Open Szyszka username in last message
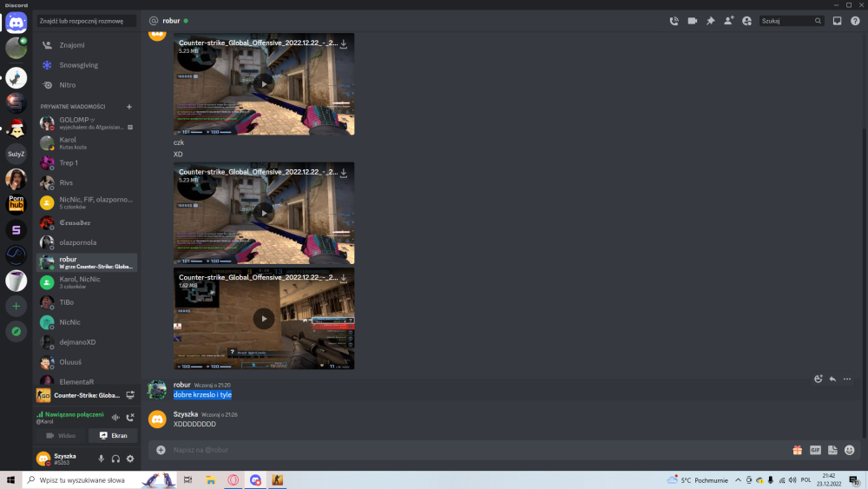Viewport: 868px width, 489px height. click(186, 414)
